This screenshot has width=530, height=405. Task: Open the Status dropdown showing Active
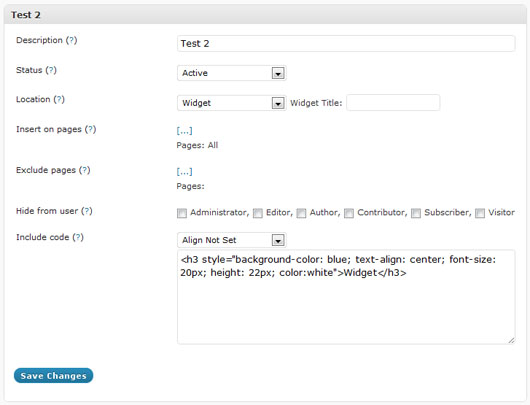click(x=232, y=73)
